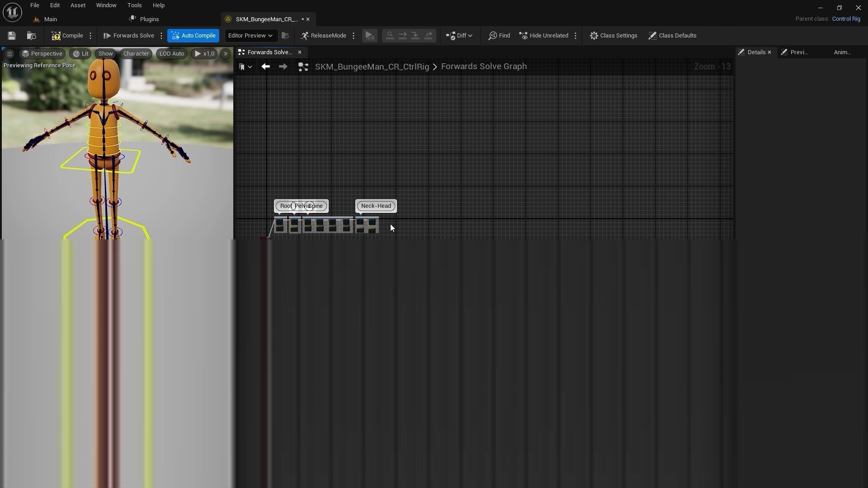Open the viewport hamburger menu
The height and width of the screenshot is (488, 868).
coord(9,54)
